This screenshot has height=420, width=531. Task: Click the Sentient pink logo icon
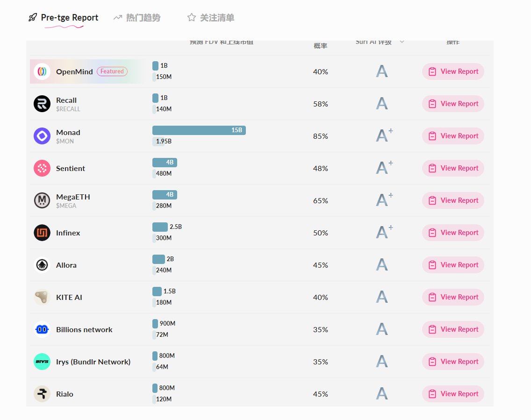pyautogui.click(x=42, y=168)
